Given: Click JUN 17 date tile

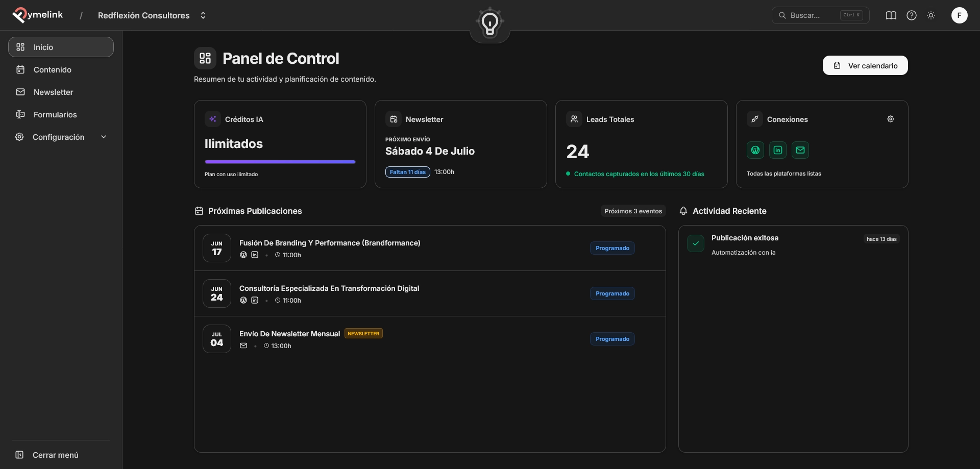Looking at the screenshot, I should [217, 248].
